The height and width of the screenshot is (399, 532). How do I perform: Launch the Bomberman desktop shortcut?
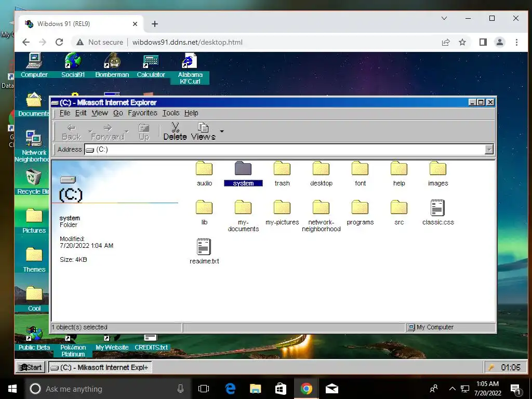[x=112, y=65]
